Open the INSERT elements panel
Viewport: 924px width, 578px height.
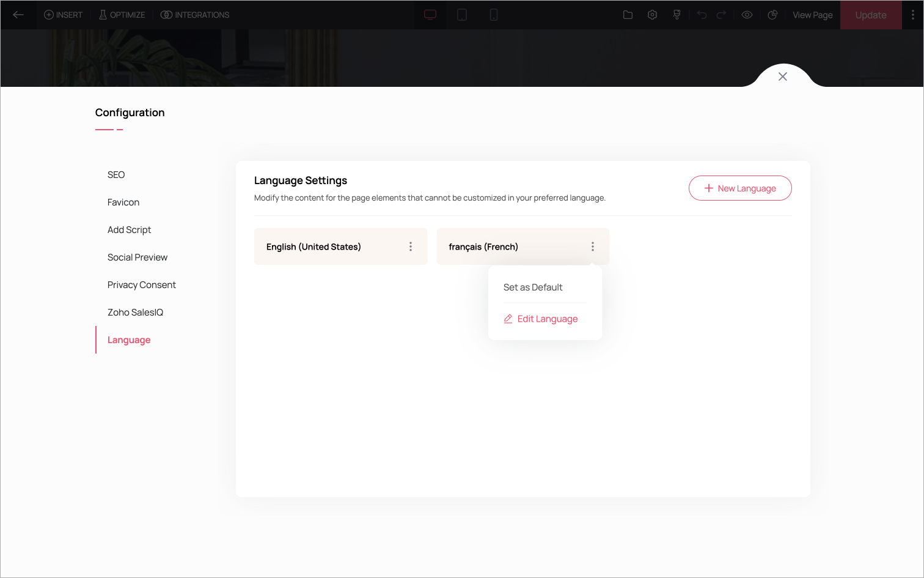63,15
